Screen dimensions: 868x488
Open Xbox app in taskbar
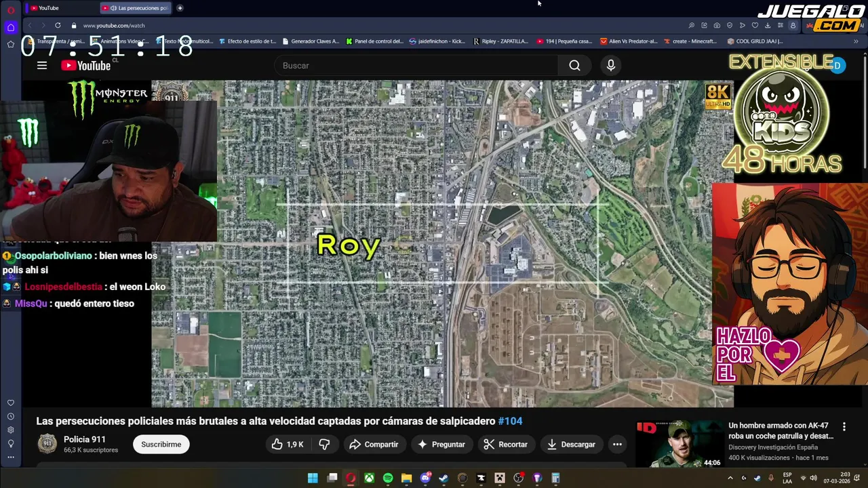369,478
